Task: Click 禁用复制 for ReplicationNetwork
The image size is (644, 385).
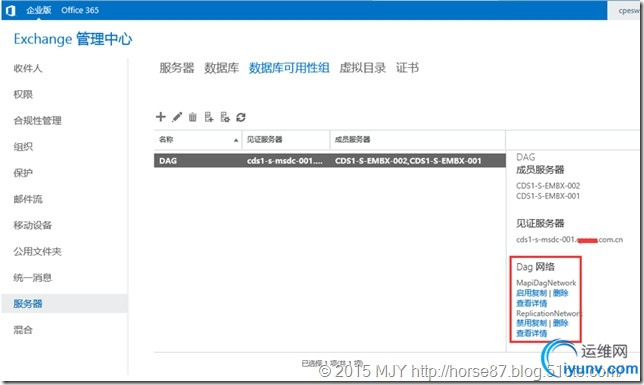Action: coord(531,323)
